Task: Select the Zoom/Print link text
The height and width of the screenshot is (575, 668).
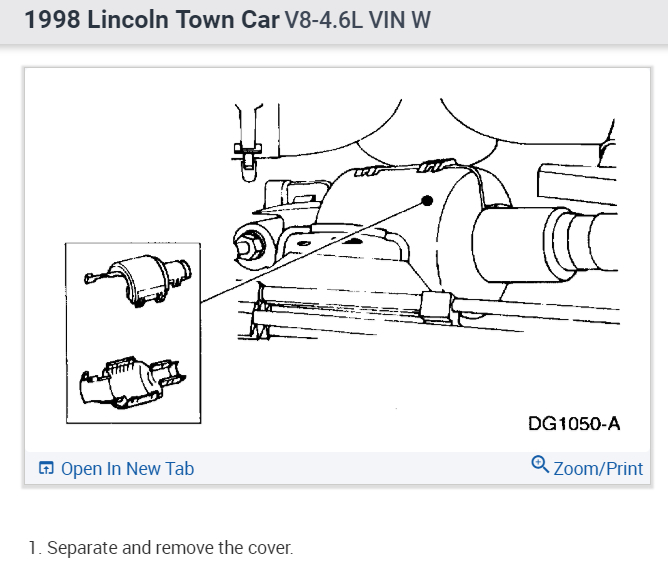Action: coord(598,469)
